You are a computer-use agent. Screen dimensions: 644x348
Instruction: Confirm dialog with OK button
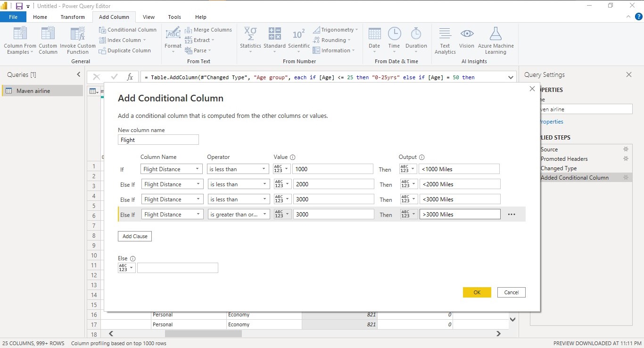(x=477, y=292)
